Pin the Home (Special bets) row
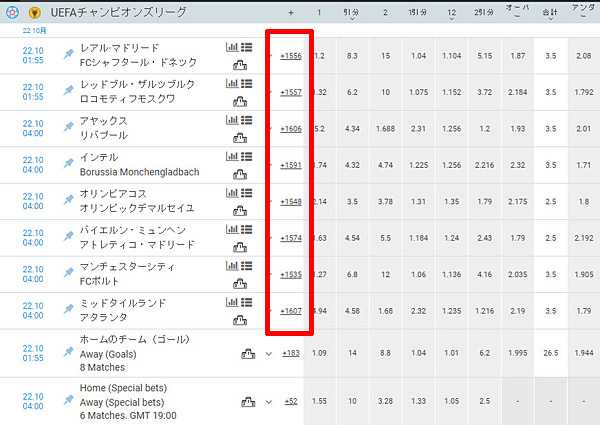 [68, 400]
